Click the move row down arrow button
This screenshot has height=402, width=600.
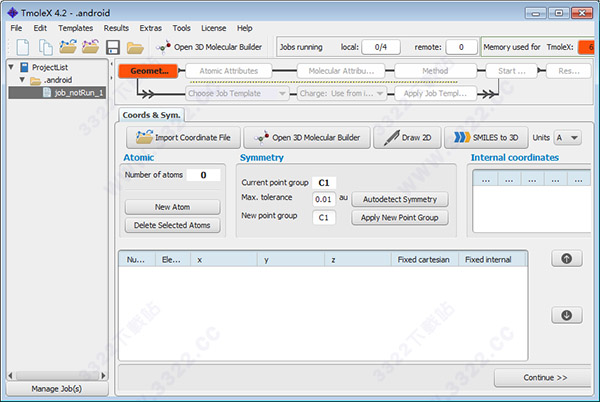tap(566, 315)
